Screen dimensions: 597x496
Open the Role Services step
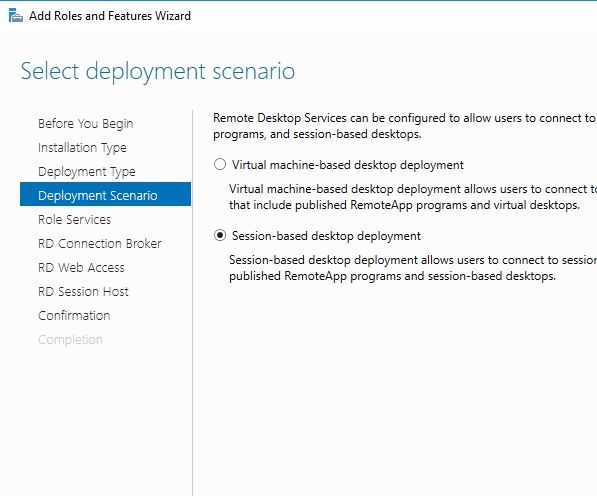(75, 220)
